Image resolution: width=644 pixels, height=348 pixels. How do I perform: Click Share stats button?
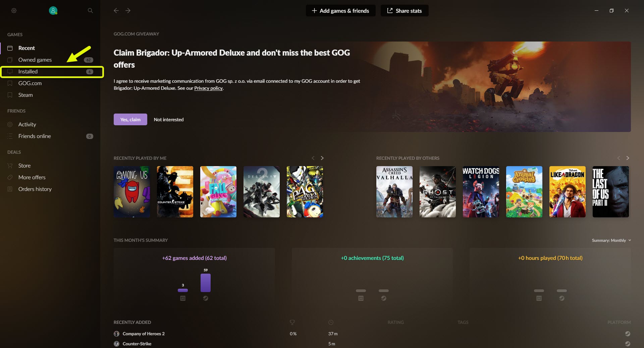coord(404,11)
